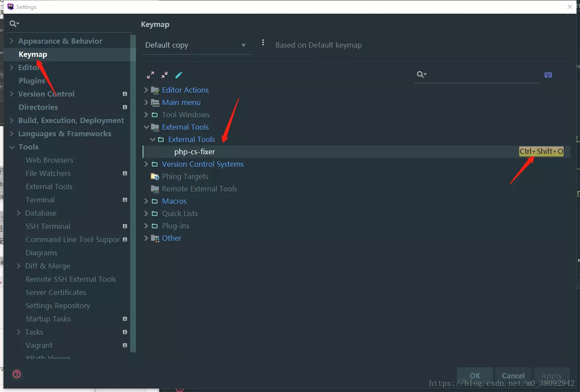Expand Macros in keymap tree
This screenshot has height=392, width=580.
click(x=146, y=201)
